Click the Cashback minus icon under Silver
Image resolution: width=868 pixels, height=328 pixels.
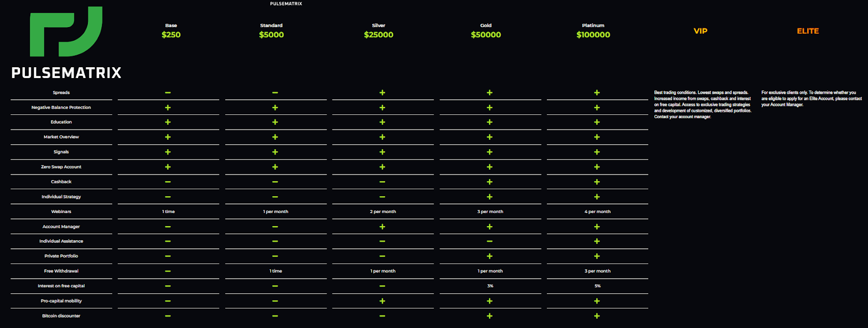[382, 182]
